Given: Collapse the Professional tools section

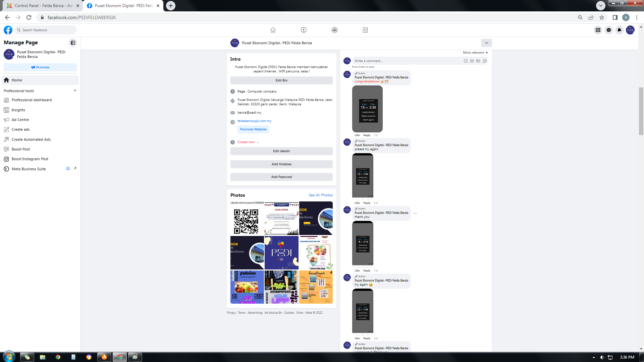Looking at the screenshot, I should click(75, 90).
